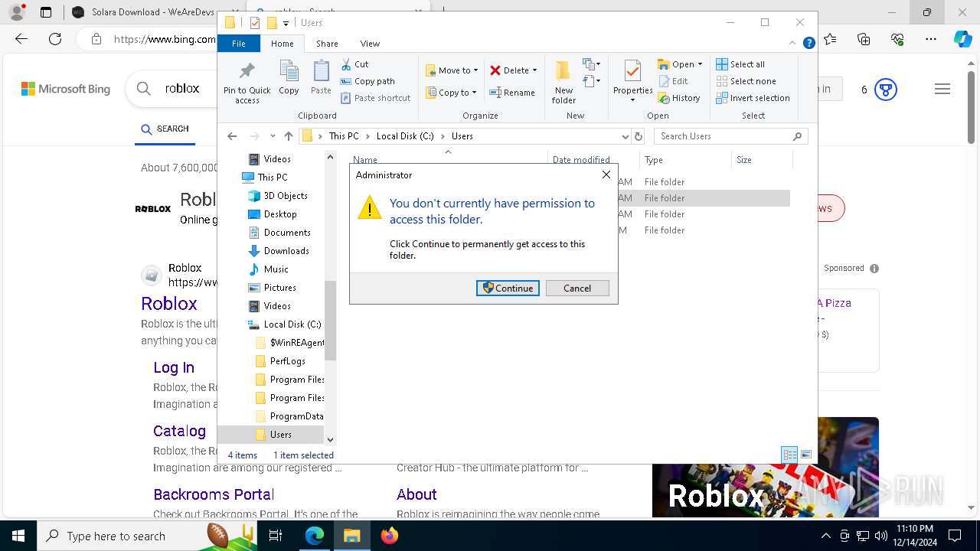The height and width of the screenshot is (551, 980).
Task: Switch to the View ribbon tab
Action: point(370,44)
